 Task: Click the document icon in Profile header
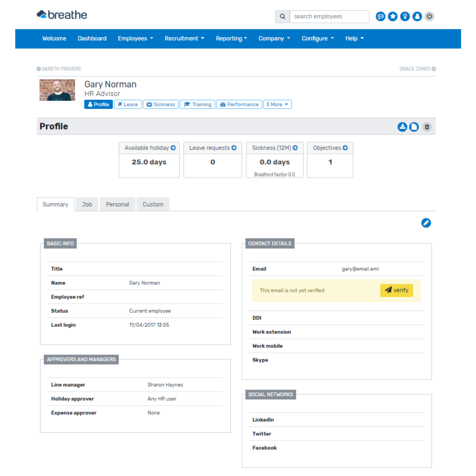pos(414,127)
